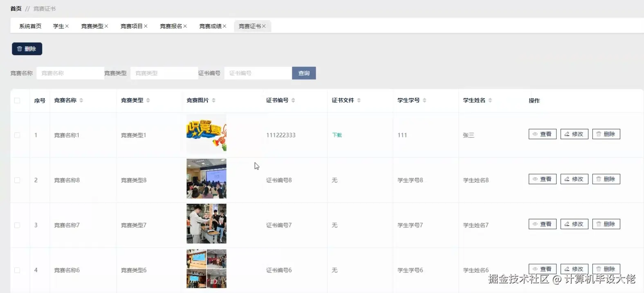The width and height of the screenshot is (644, 293).
Task: View the 竞赛名称8 row with 查看
Action: coord(542,179)
